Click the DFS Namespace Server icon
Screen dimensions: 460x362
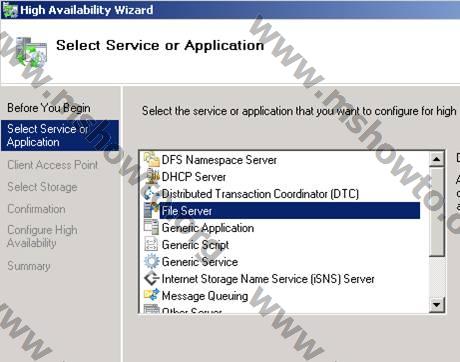[152, 159]
